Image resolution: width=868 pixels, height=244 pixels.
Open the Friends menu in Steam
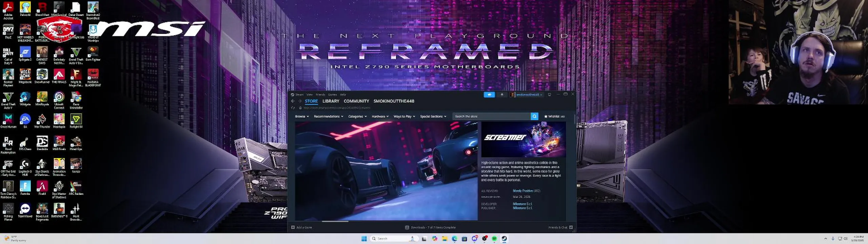pos(320,95)
